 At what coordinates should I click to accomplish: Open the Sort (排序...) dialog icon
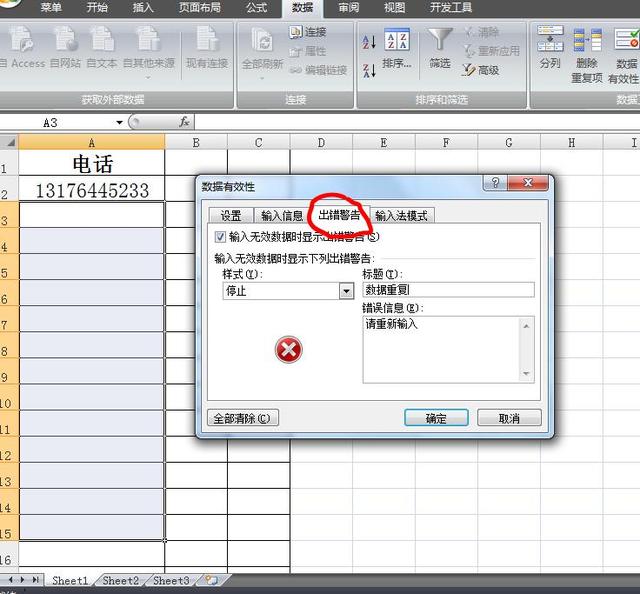(x=397, y=49)
